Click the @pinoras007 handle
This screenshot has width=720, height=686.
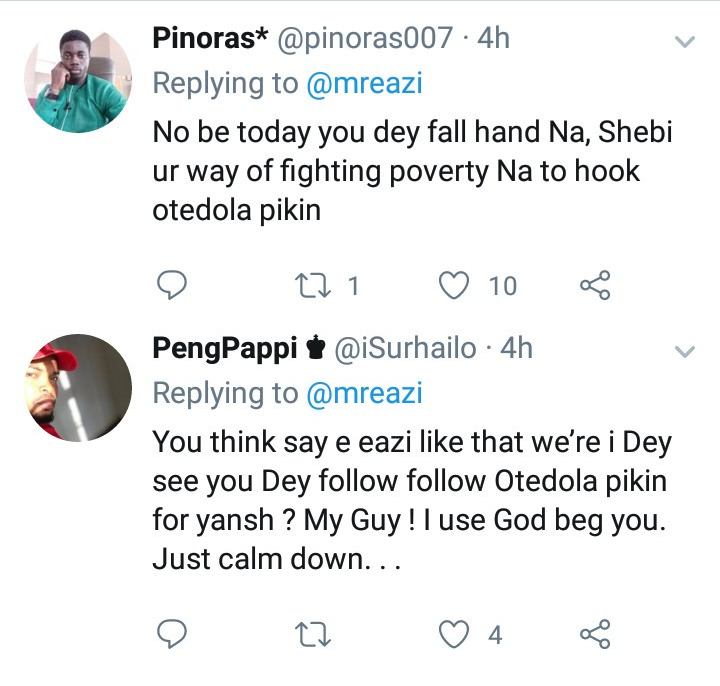coord(371,39)
